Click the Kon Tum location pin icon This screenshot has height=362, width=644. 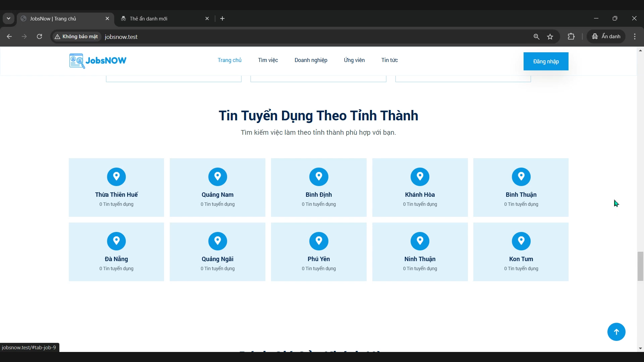point(521,241)
